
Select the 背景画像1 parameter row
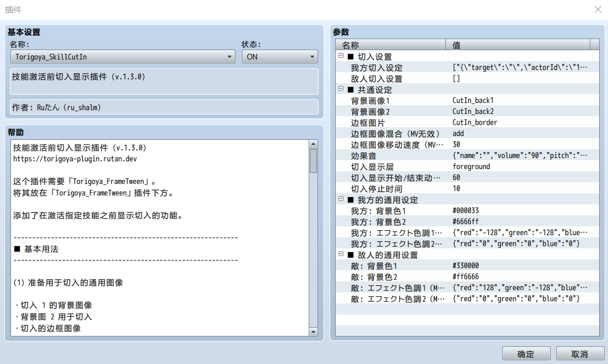pyautogui.click(x=467, y=101)
